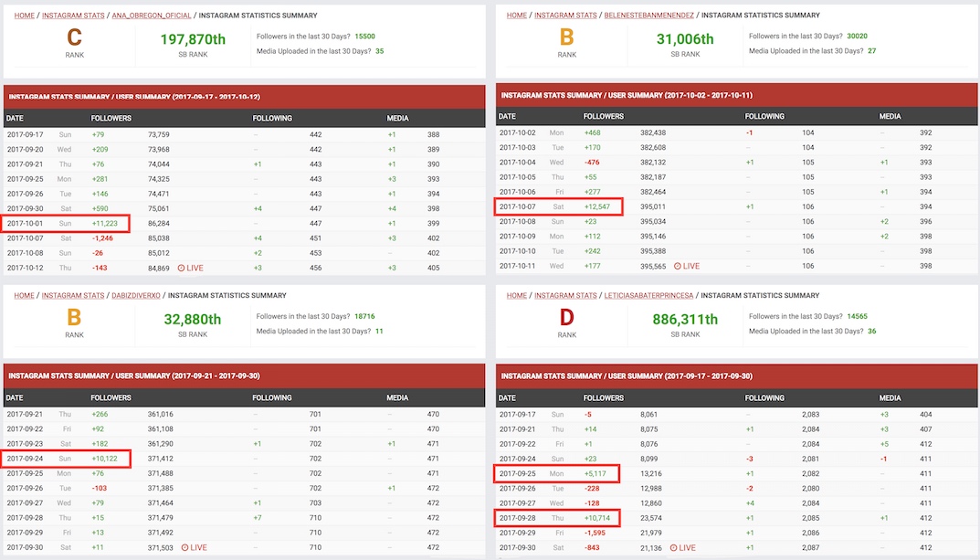
Task: Click the LIVE clock icon in the leticiasabaterprincesa table
Action: 673,548
